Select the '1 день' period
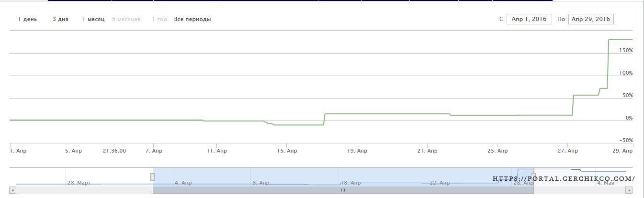Viewport: 644px width, 198px height. pyautogui.click(x=27, y=19)
